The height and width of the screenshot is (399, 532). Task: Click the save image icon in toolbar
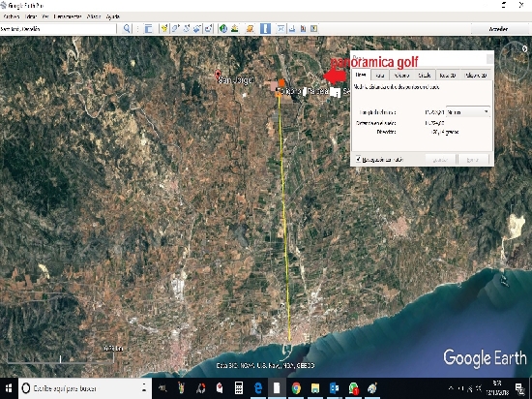point(303,29)
